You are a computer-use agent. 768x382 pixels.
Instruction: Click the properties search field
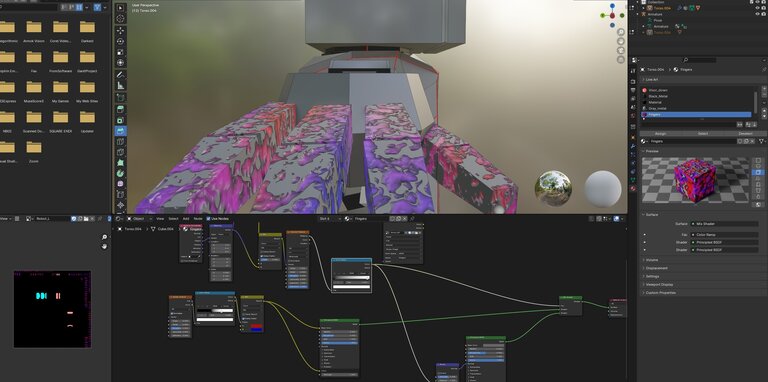(x=698, y=60)
